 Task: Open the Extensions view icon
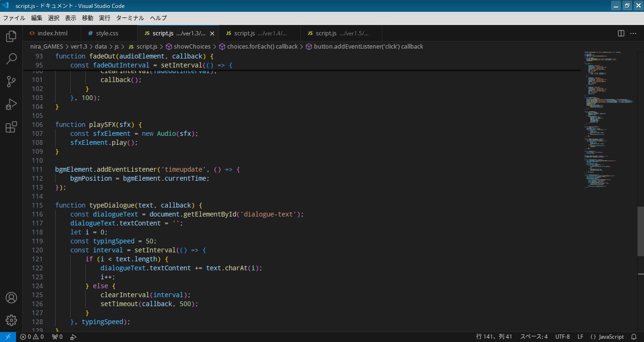pyautogui.click(x=11, y=127)
